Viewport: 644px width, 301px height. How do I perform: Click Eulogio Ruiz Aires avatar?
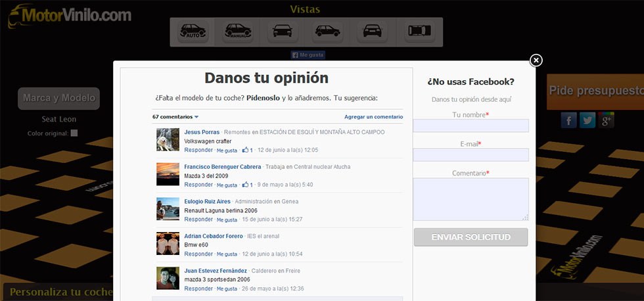[x=168, y=209]
